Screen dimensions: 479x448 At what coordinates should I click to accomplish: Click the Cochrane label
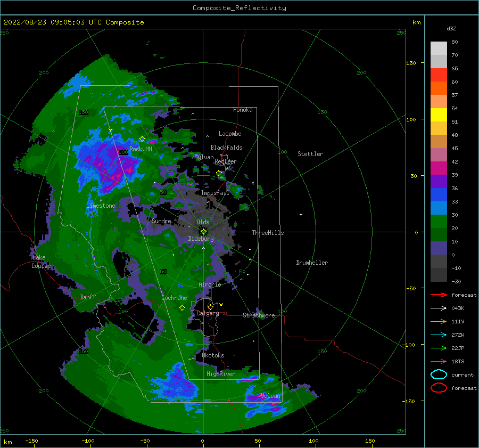point(174,298)
